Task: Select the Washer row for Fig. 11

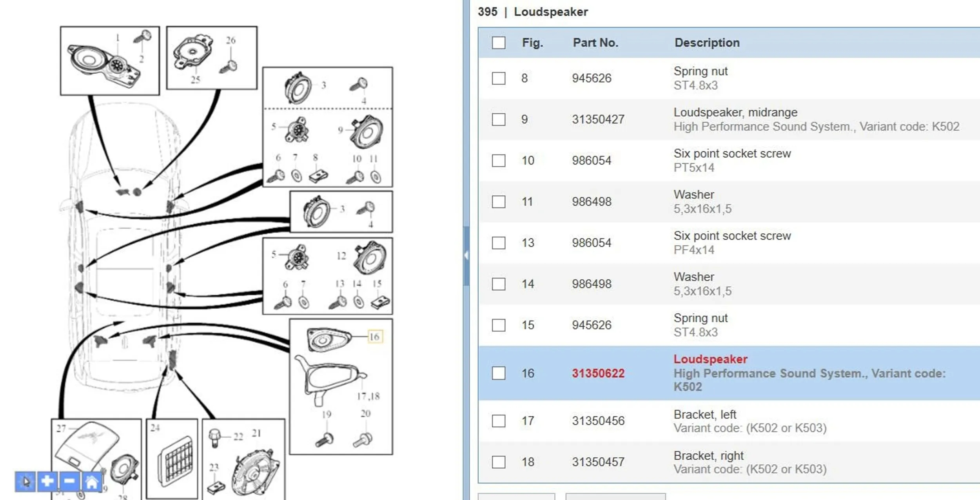Action: pos(729,202)
